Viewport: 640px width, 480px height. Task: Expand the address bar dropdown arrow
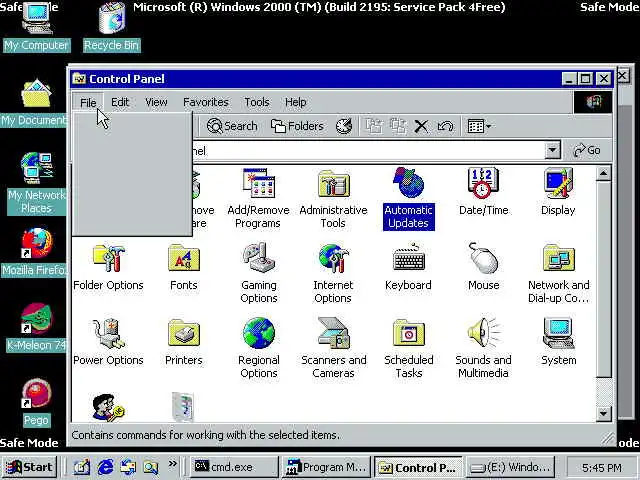pyautogui.click(x=552, y=151)
